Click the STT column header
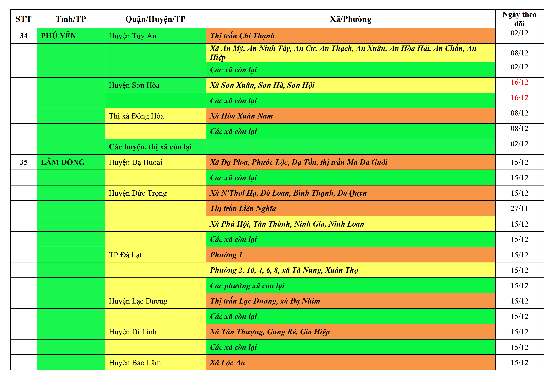 coord(24,19)
